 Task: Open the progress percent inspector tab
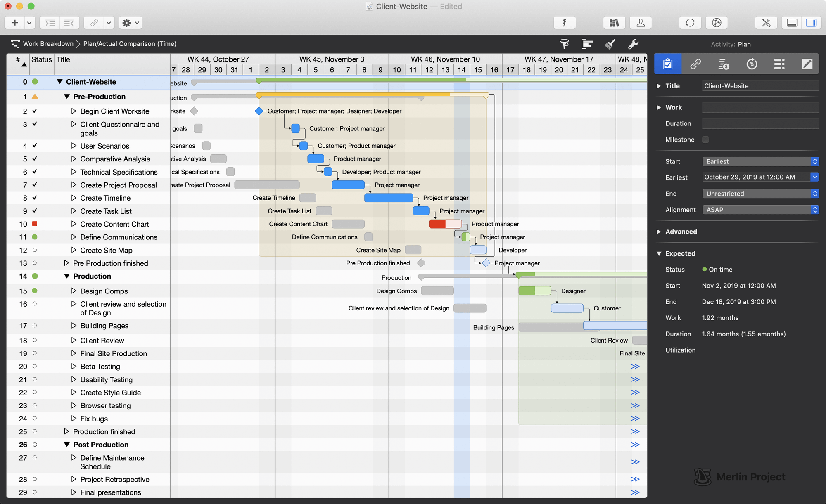pyautogui.click(x=752, y=64)
